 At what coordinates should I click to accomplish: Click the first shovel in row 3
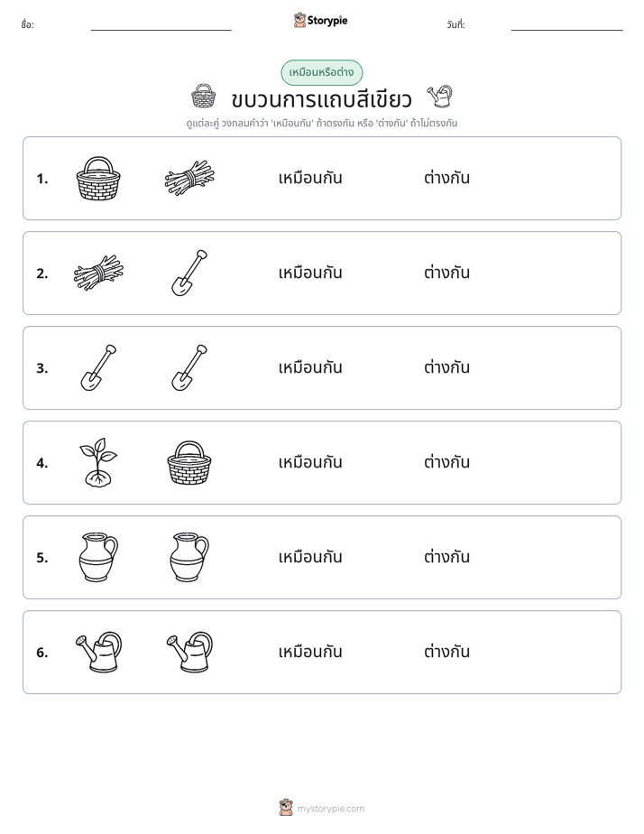click(x=98, y=367)
